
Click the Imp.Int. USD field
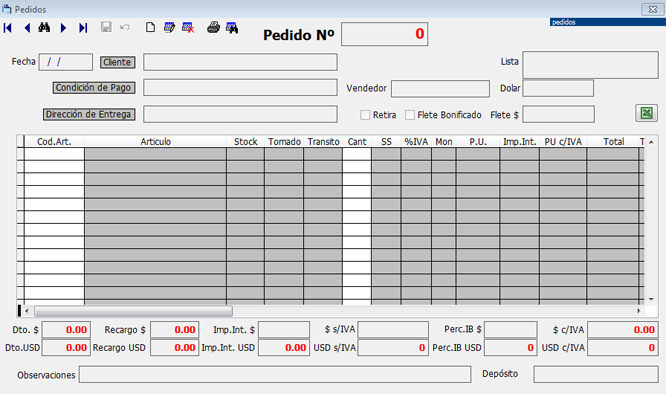coord(284,348)
